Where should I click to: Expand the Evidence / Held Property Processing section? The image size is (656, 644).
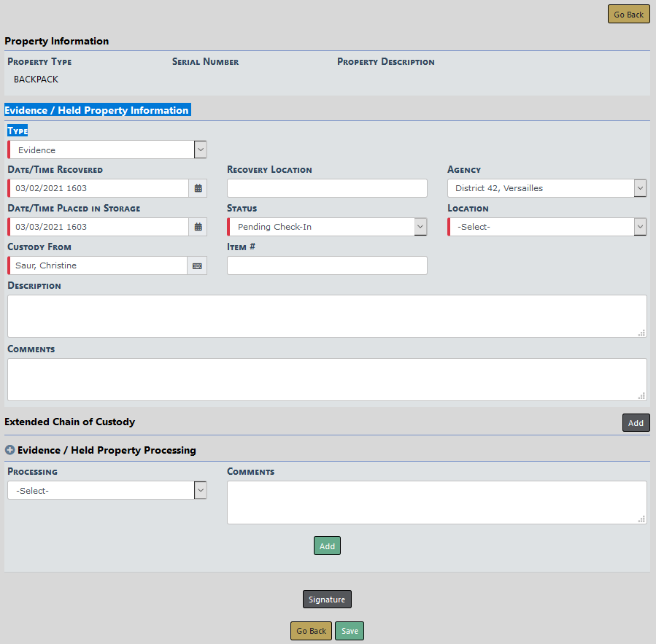click(x=10, y=451)
